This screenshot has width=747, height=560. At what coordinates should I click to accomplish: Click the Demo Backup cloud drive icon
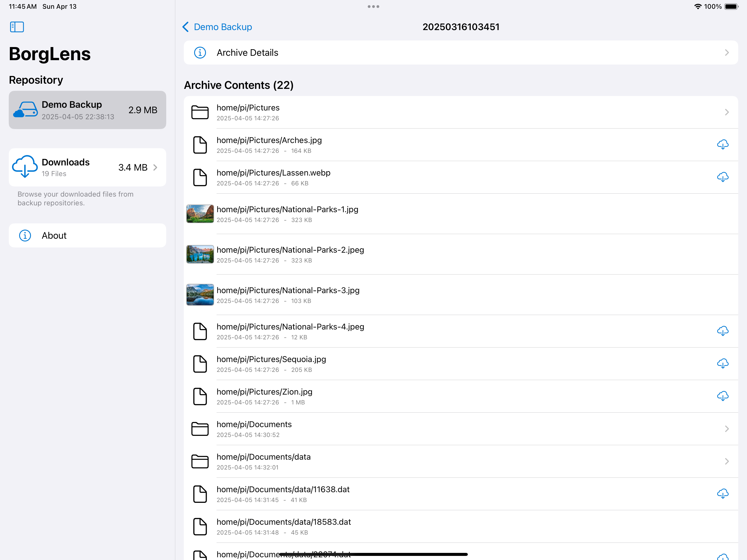tap(25, 110)
